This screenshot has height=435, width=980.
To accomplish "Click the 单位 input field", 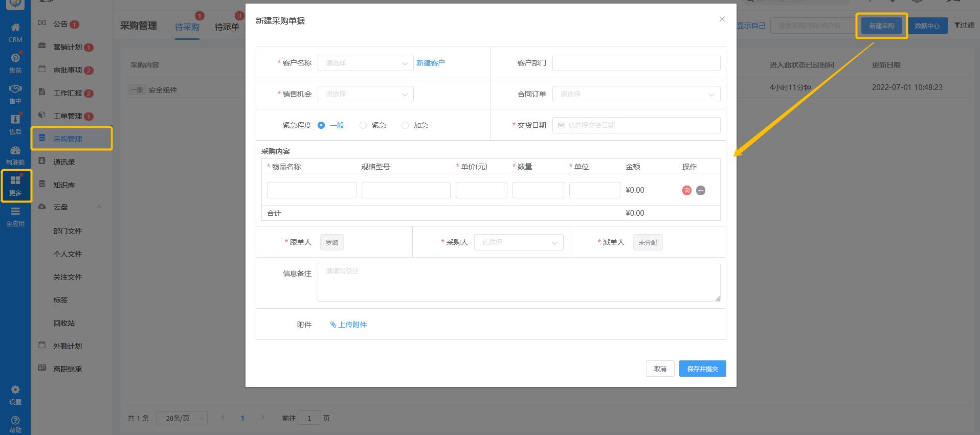I will [x=595, y=190].
